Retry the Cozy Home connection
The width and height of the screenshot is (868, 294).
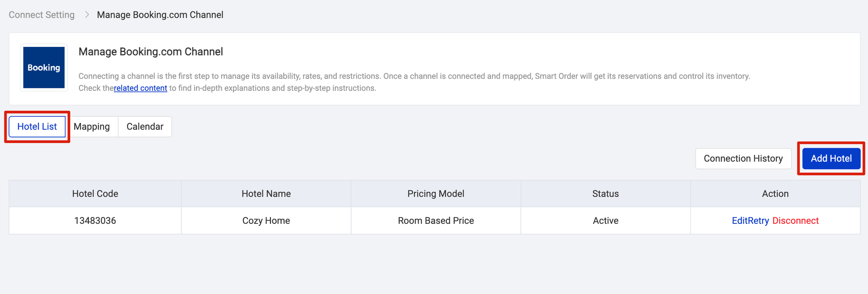(x=759, y=221)
